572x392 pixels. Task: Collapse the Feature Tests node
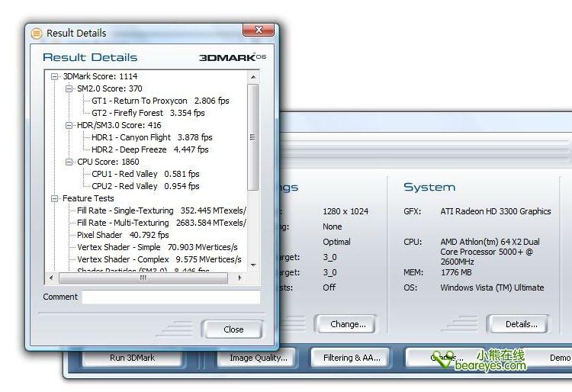(55, 198)
